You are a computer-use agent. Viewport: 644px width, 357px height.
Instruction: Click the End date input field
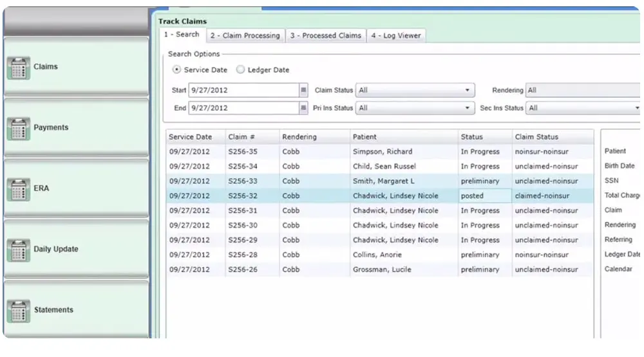point(244,108)
